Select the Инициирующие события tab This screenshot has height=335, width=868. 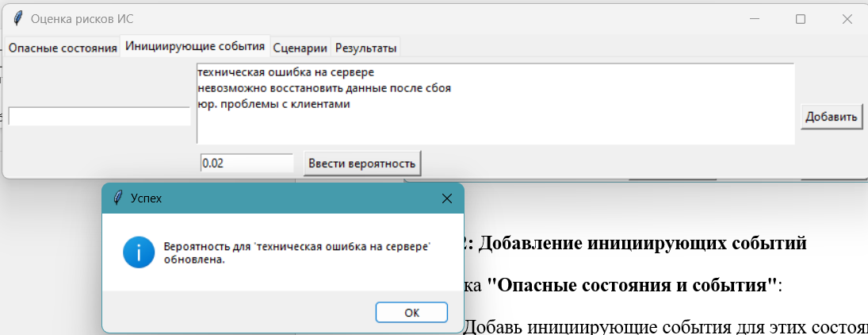[195, 46]
